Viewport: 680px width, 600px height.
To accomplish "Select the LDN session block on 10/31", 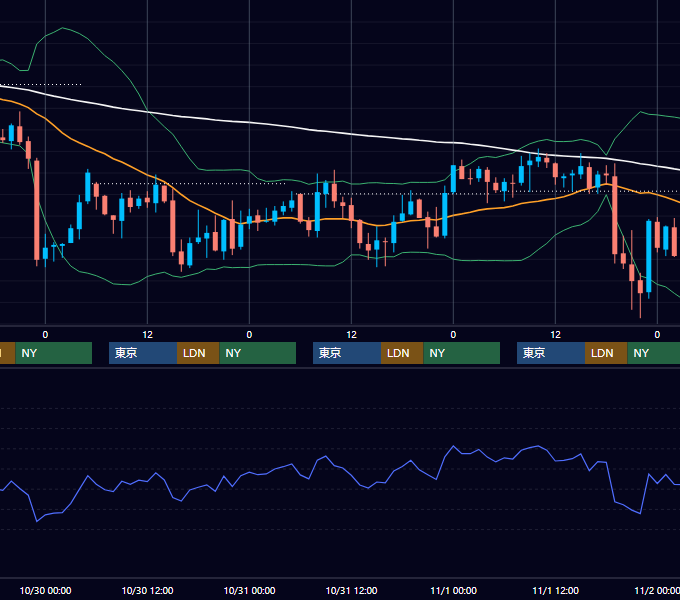I will [x=402, y=353].
